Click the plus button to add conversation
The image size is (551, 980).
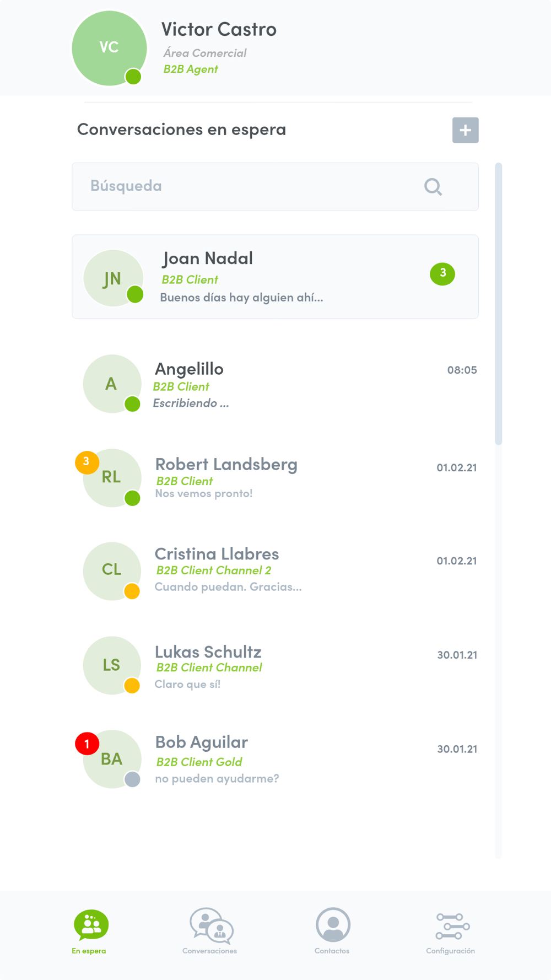pos(465,130)
